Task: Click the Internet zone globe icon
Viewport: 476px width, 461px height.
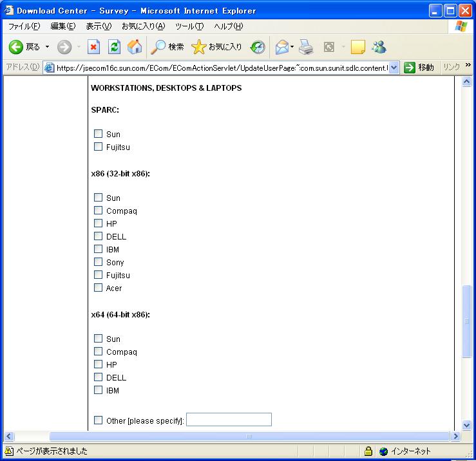Action: pyautogui.click(x=384, y=451)
